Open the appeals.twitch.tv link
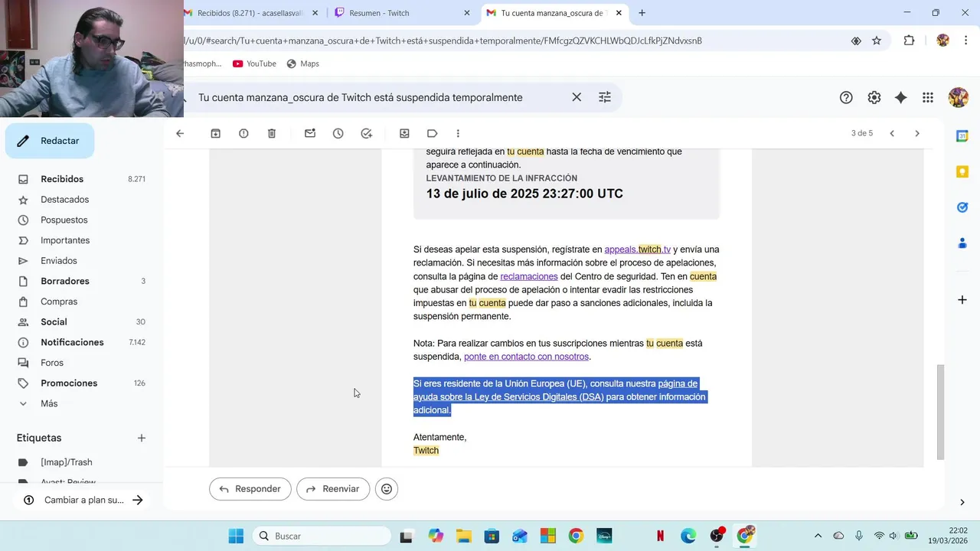This screenshot has height=551, width=980. tap(637, 249)
